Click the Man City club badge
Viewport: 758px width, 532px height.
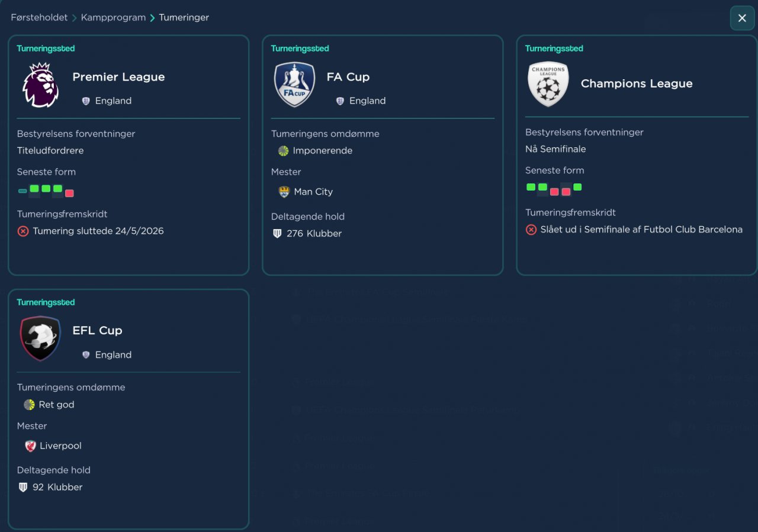[x=284, y=192]
